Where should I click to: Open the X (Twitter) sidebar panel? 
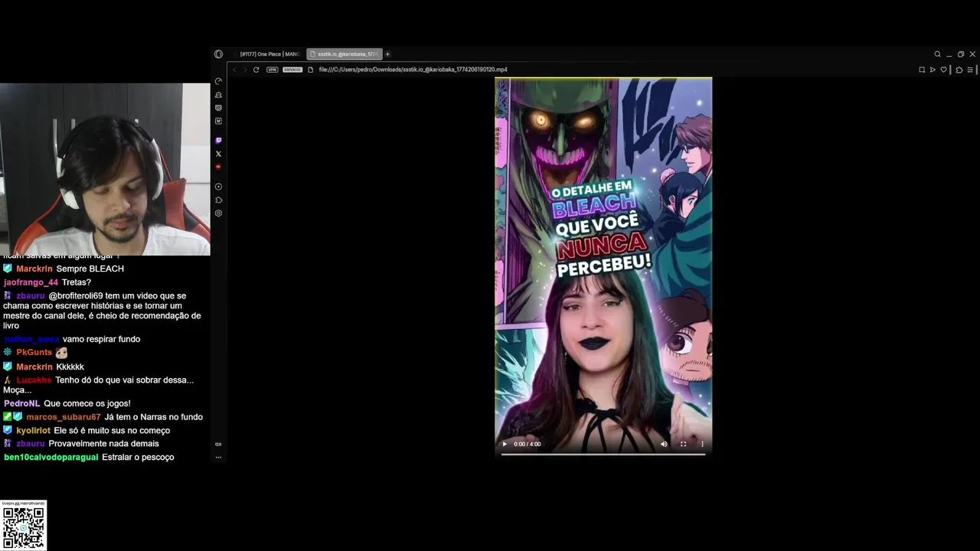coord(218,154)
